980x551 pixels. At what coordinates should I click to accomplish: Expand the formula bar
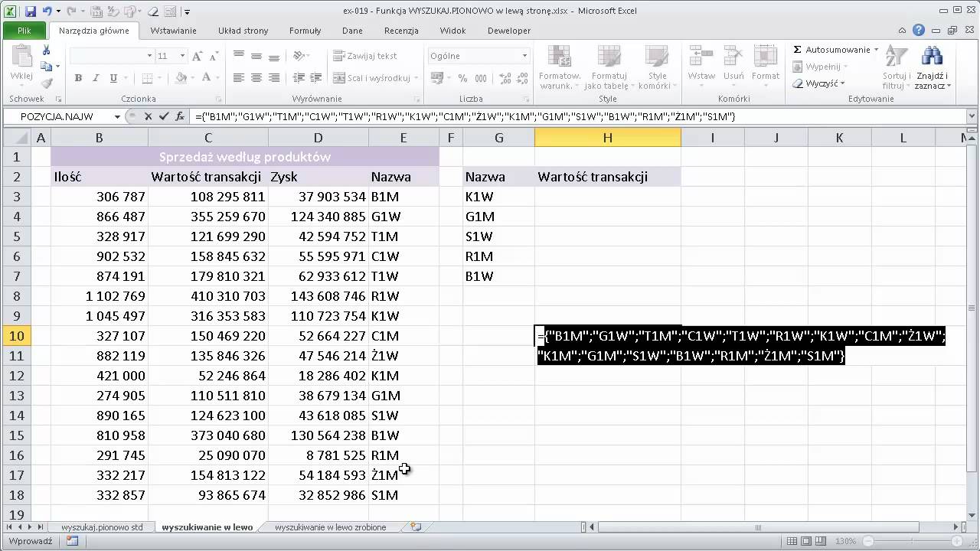point(972,116)
